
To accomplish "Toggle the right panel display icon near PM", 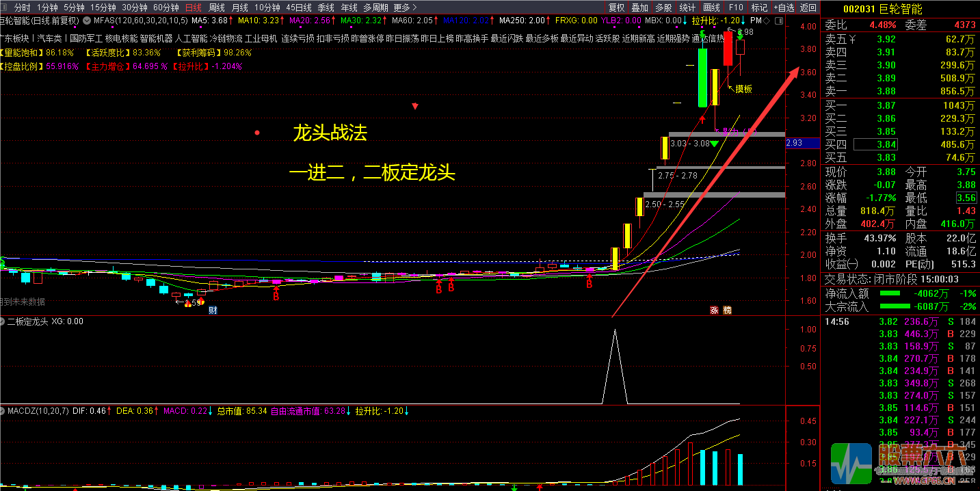I will tap(780, 21).
